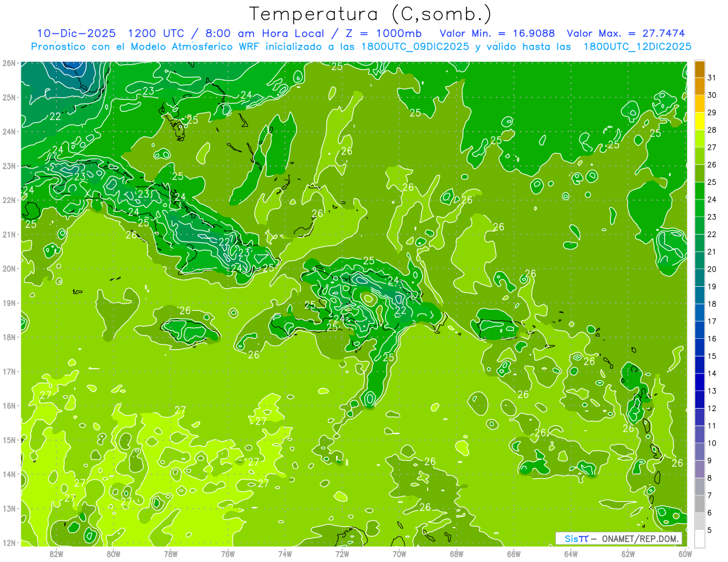Viewport: 728px width, 562px height.
Task: Click the 60W longitude axis label
Action: click(686, 554)
